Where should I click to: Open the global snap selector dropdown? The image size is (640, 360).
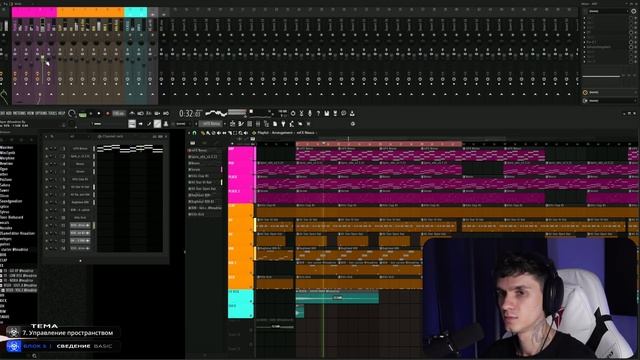pos(182,124)
